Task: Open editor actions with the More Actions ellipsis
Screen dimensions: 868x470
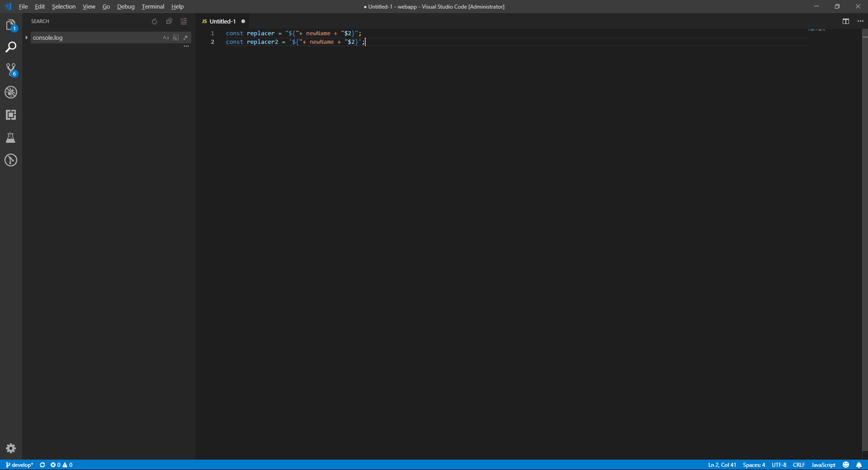Action: tap(860, 21)
